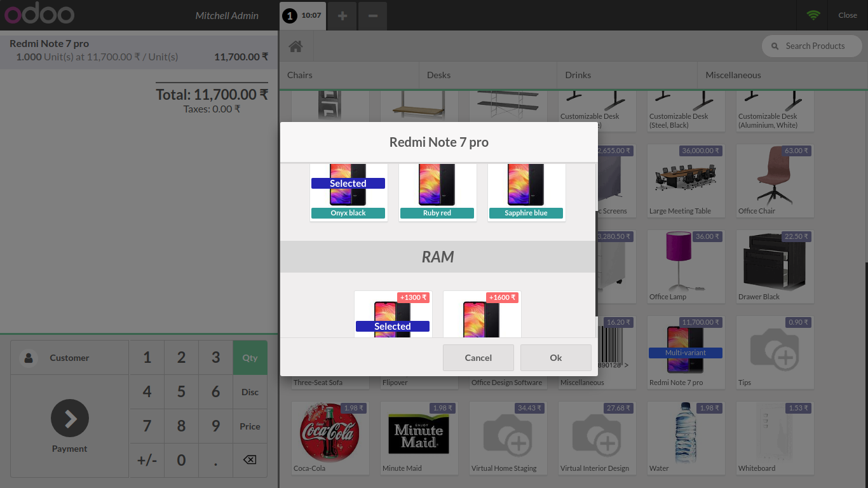The height and width of the screenshot is (488, 868).
Task: Click the Odoo logo
Action: click(x=39, y=15)
